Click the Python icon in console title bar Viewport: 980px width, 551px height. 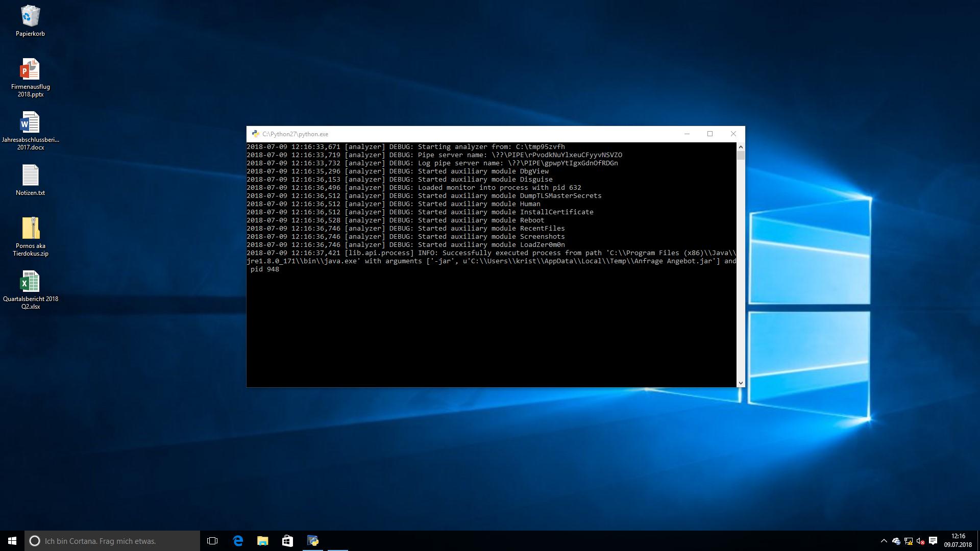pyautogui.click(x=255, y=134)
